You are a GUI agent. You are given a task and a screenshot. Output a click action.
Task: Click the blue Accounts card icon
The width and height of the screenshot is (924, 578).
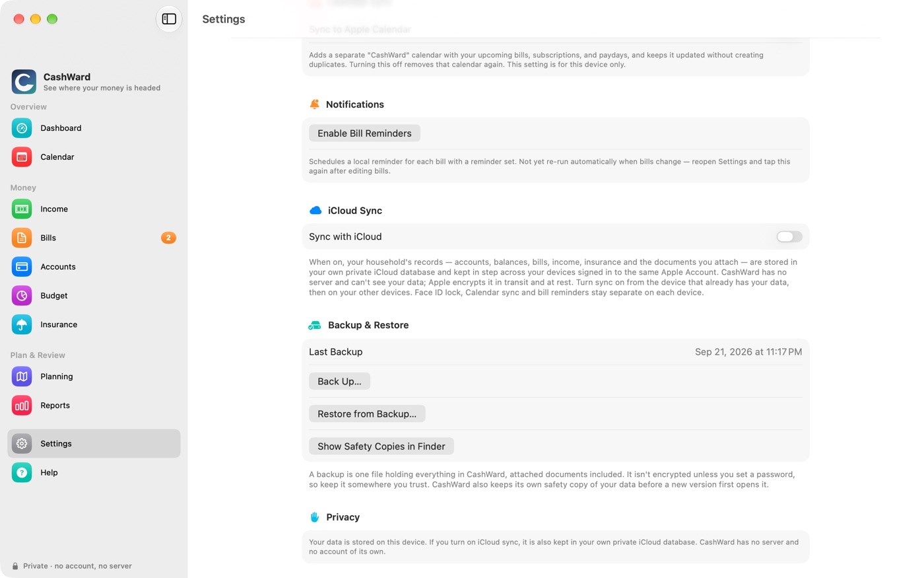coord(22,267)
